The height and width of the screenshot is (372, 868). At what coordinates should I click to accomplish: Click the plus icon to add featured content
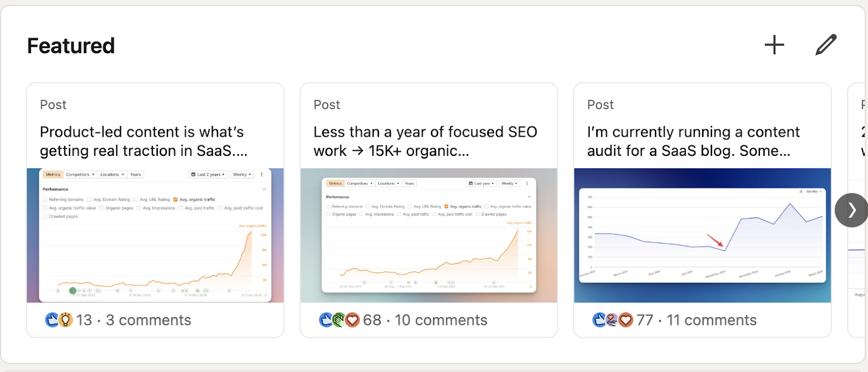[x=774, y=45]
